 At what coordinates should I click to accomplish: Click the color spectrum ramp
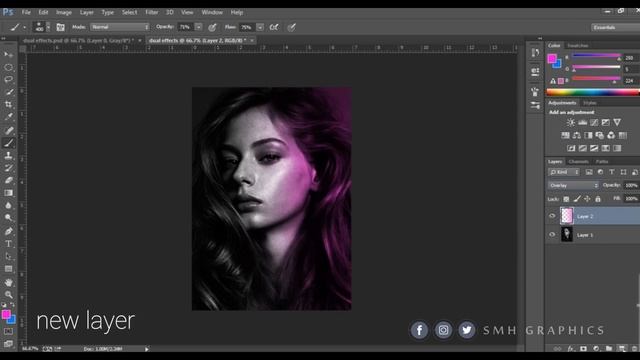[593, 92]
